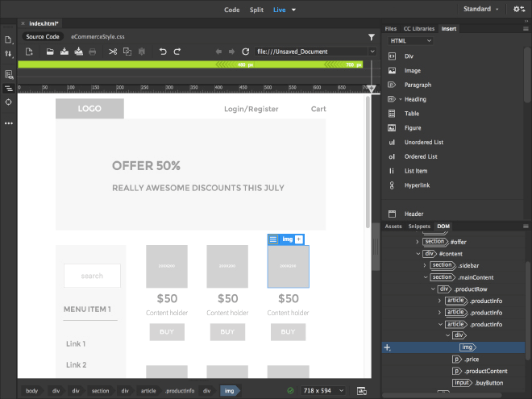
Task: Click the img element hamburger icon
Action: [x=273, y=239]
